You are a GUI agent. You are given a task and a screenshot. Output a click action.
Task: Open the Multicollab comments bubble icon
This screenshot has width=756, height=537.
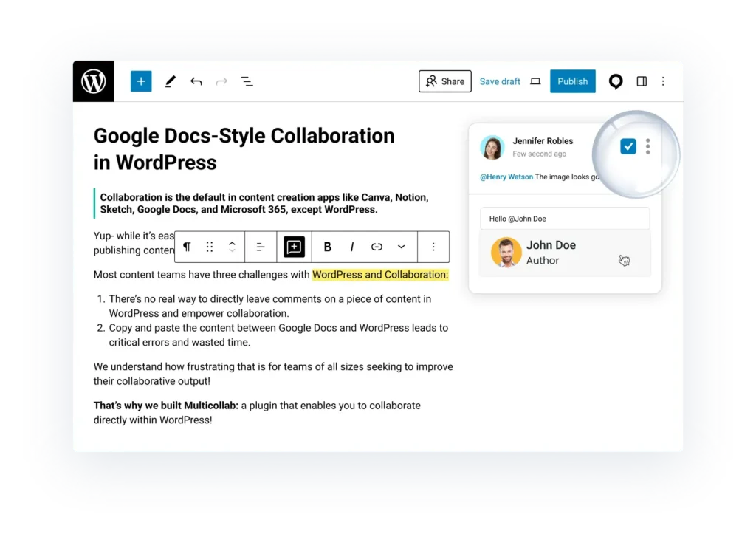click(x=615, y=81)
